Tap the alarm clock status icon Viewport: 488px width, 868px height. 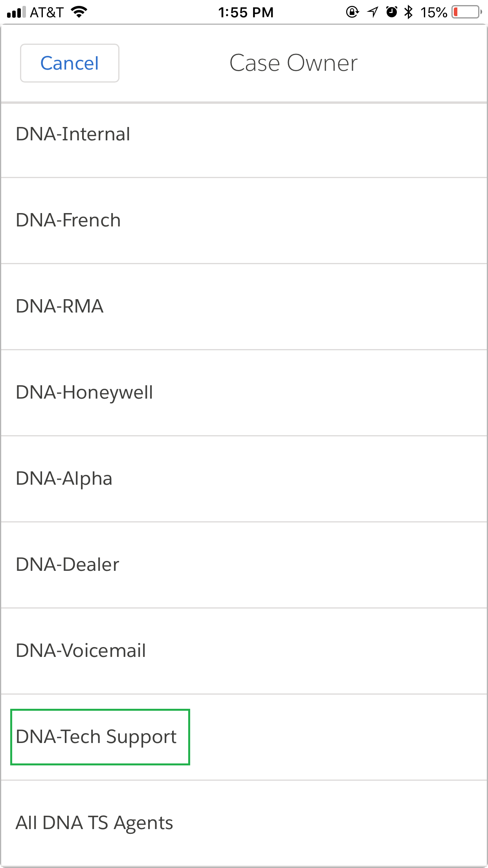point(392,12)
